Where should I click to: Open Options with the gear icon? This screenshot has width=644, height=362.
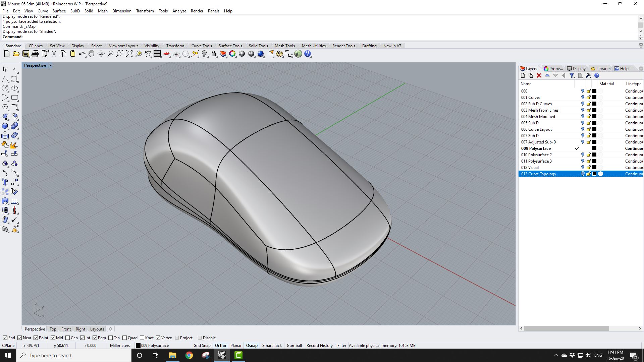tap(279, 54)
